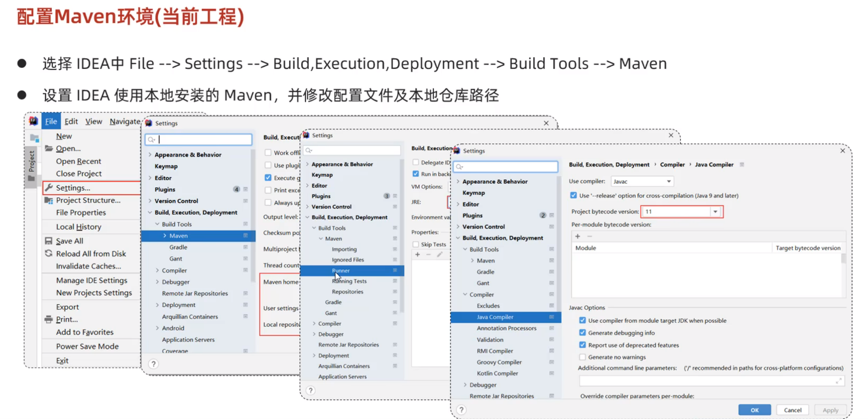Screen dimensions: 868x419
Task: Expand Deployment node in leftmost Settings tree
Action: pos(157,305)
